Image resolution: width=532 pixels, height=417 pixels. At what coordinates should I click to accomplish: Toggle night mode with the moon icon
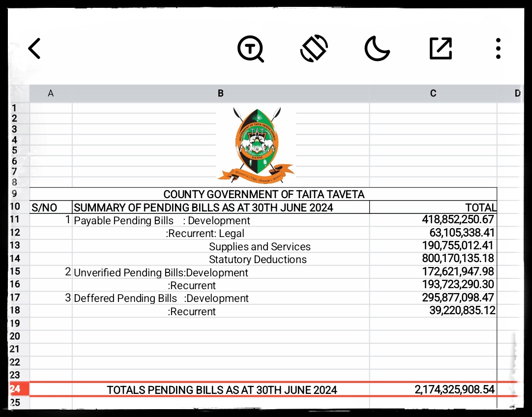click(377, 49)
